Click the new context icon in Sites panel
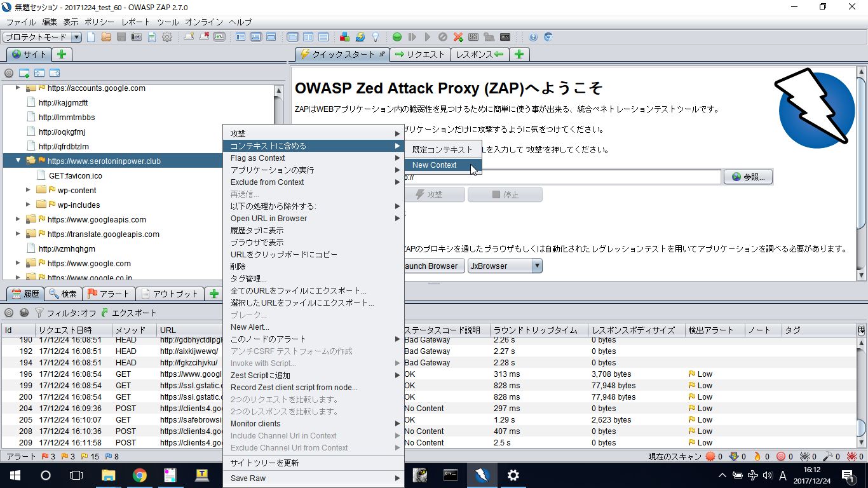The image size is (868, 488). 24,73
